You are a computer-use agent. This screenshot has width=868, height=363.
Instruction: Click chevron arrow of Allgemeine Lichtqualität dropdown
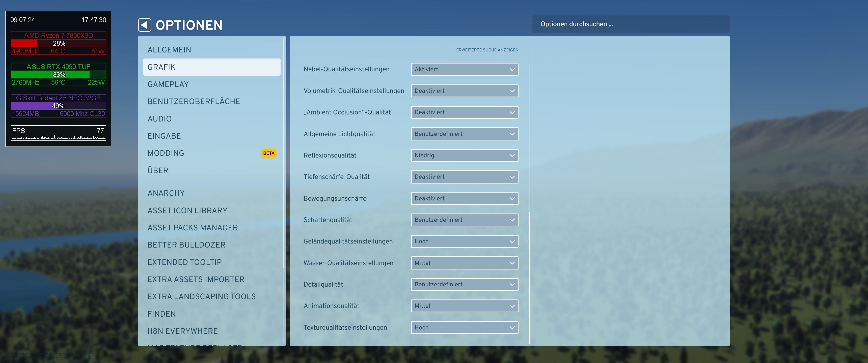click(512, 134)
